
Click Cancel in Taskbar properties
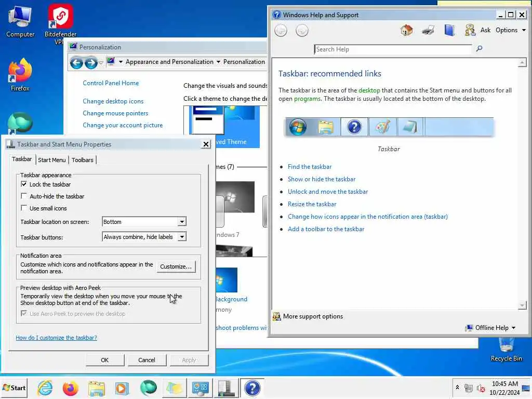point(147,360)
